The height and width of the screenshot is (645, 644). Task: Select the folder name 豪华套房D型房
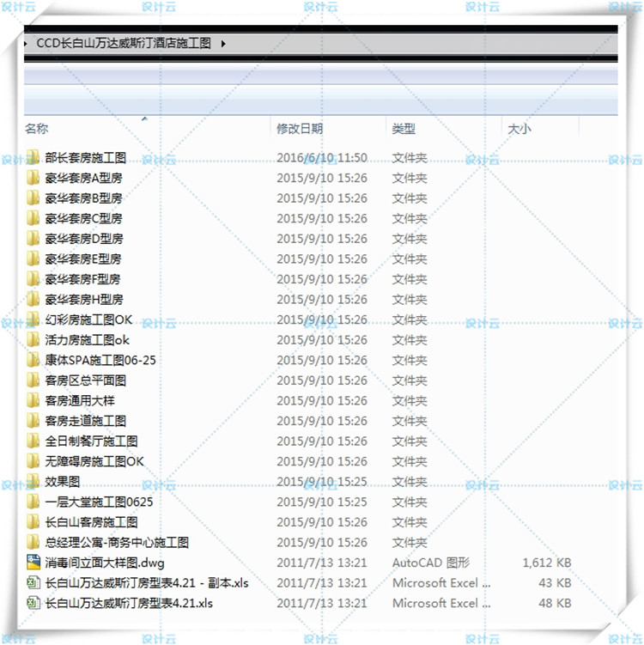point(84,239)
